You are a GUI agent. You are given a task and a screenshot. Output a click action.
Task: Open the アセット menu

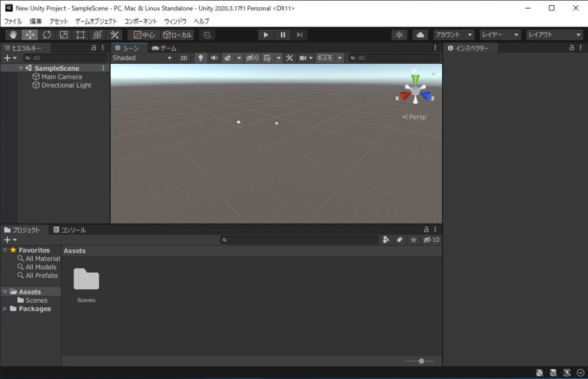click(59, 21)
